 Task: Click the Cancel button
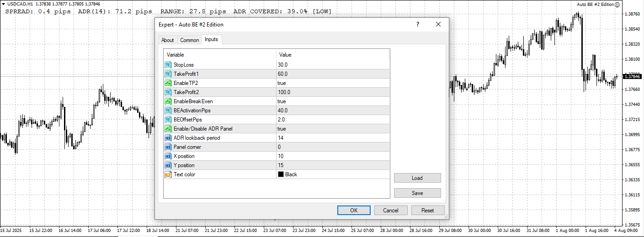(391, 211)
